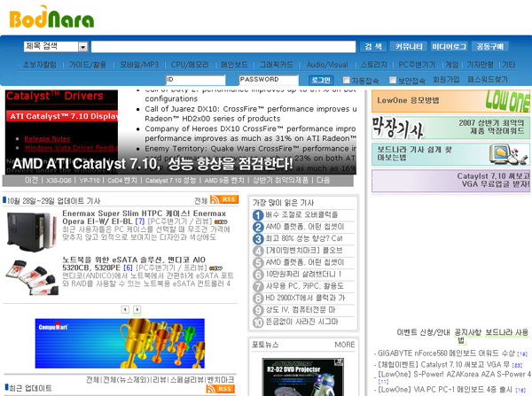Click the 검색 search button

(x=373, y=46)
